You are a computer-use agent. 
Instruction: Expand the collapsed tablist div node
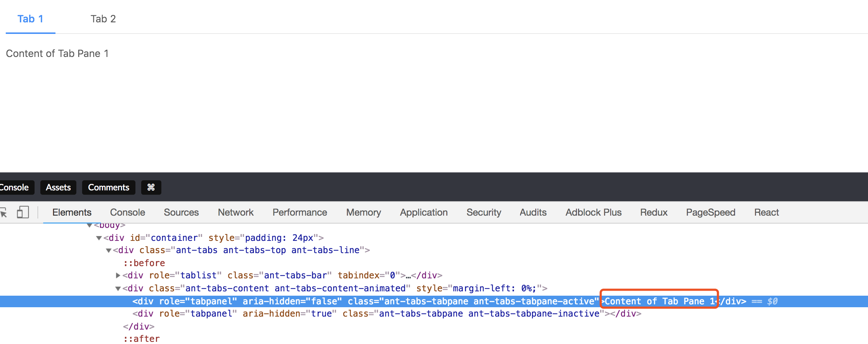[118, 275]
